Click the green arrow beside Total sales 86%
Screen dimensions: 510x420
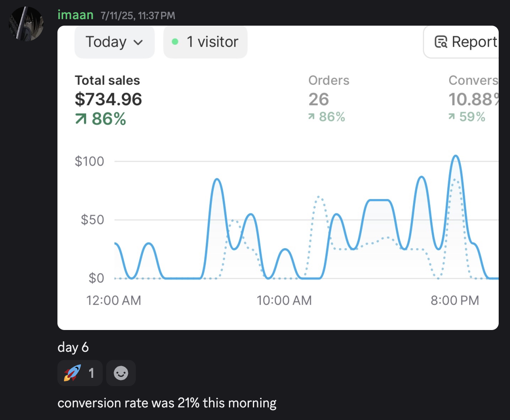pyautogui.click(x=81, y=119)
